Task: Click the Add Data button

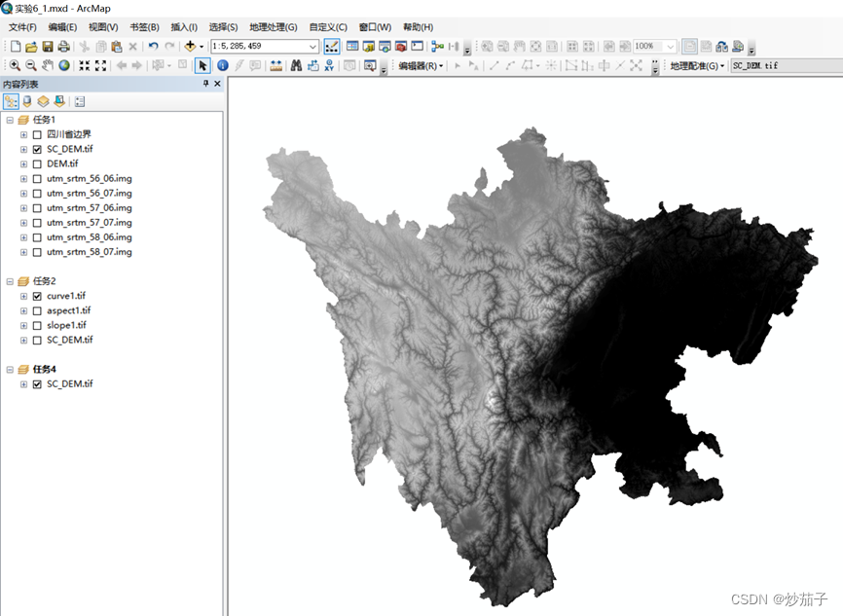Action: (x=190, y=46)
